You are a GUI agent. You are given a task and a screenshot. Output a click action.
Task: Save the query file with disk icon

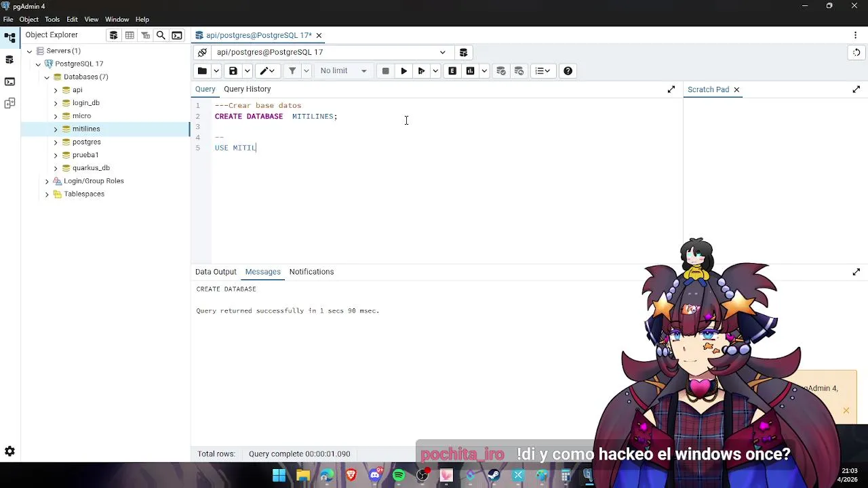pos(233,71)
